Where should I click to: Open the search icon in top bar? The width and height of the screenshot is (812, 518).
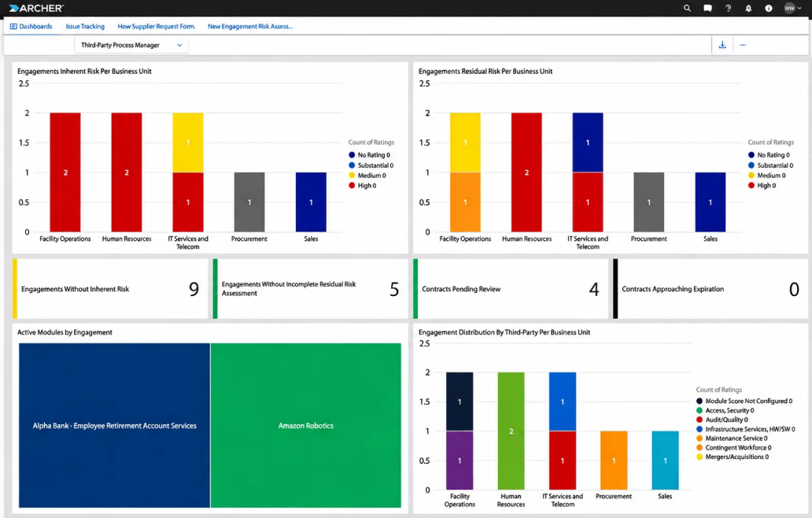click(x=687, y=9)
